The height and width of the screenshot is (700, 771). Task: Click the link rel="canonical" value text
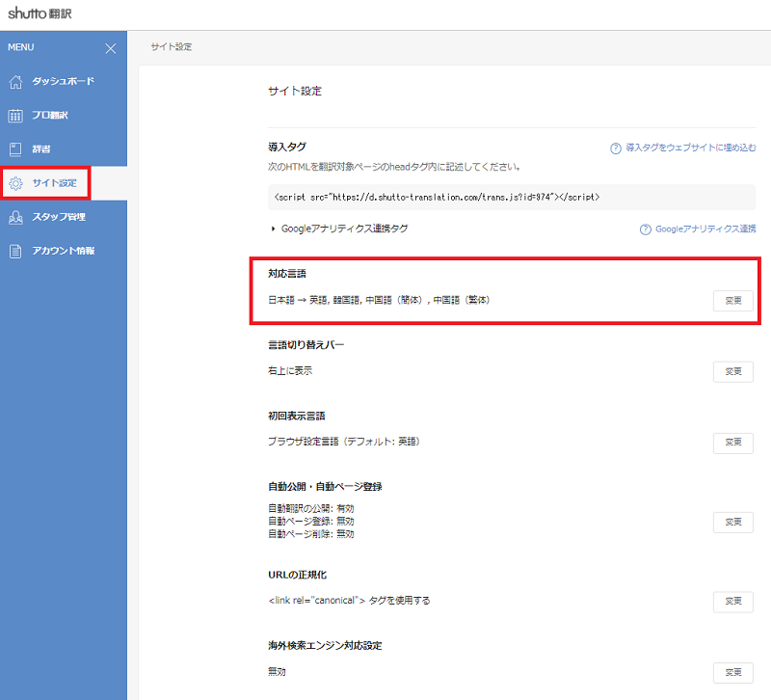click(x=349, y=601)
